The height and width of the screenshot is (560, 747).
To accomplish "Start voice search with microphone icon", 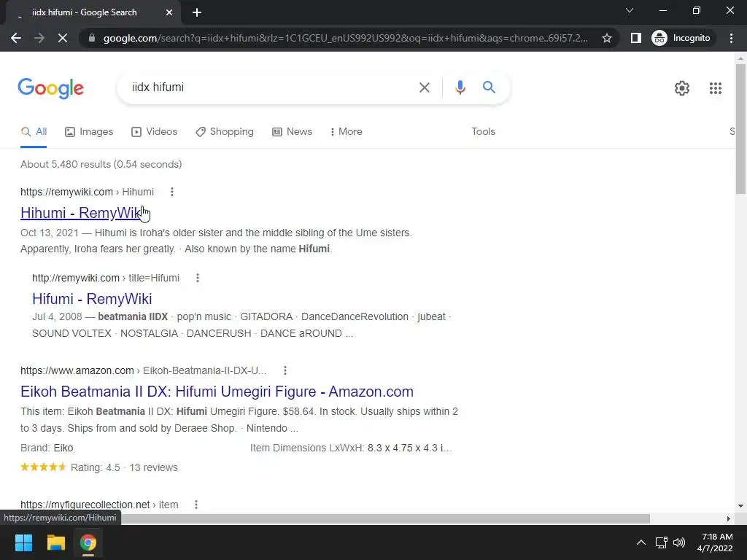I will pos(460,87).
